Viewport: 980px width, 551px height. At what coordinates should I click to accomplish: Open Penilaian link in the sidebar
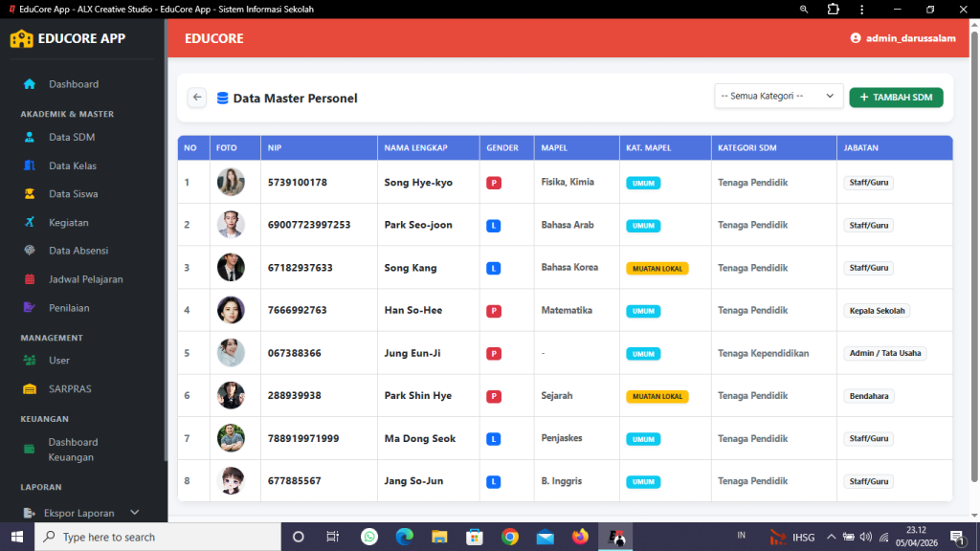[69, 307]
